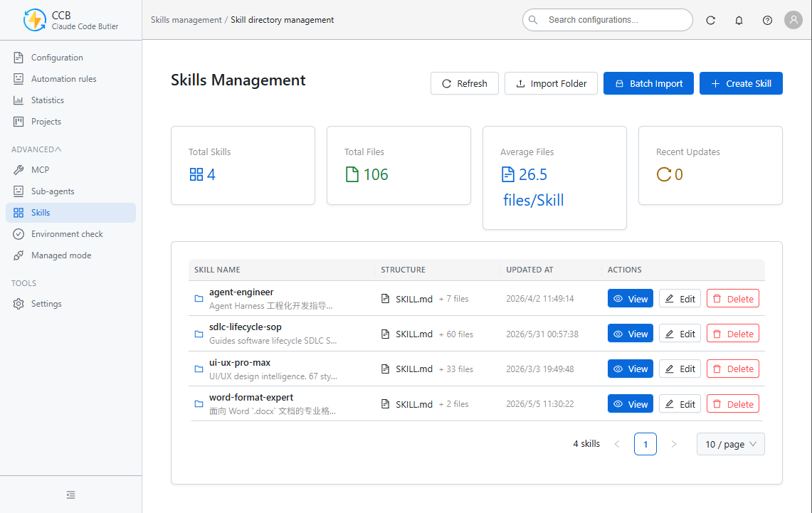The width and height of the screenshot is (812, 513).
Task: Delete the sdlc-lifecycle-sop skill
Action: 733,334
